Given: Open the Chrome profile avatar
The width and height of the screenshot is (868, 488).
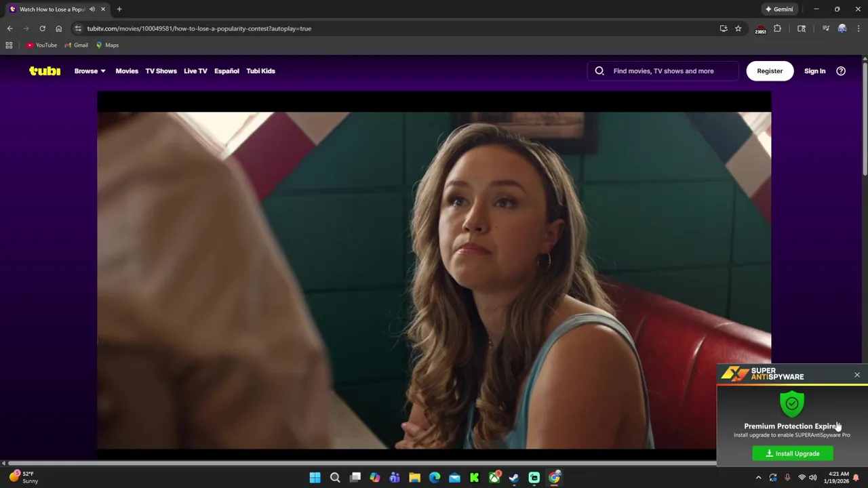Looking at the screenshot, I should (x=842, y=28).
